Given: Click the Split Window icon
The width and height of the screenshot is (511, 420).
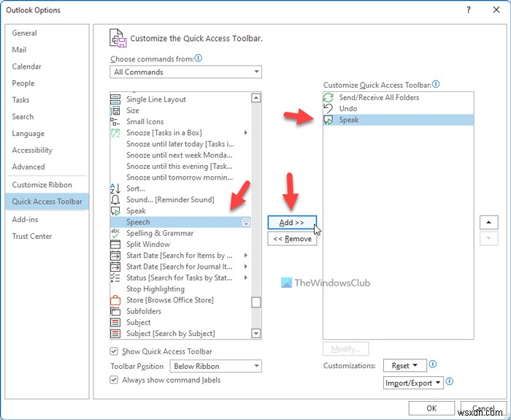Looking at the screenshot, I should [x=115, y=244].
